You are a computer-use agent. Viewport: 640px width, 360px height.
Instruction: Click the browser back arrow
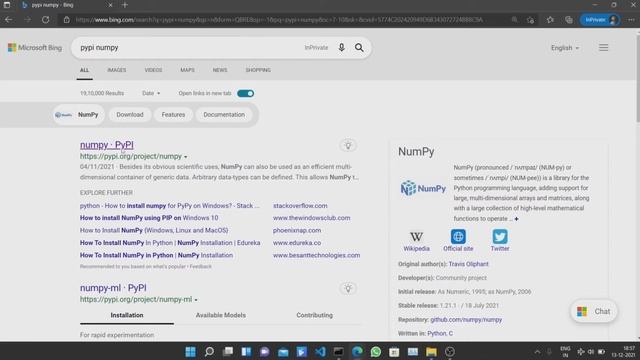(x=9, y=20)
